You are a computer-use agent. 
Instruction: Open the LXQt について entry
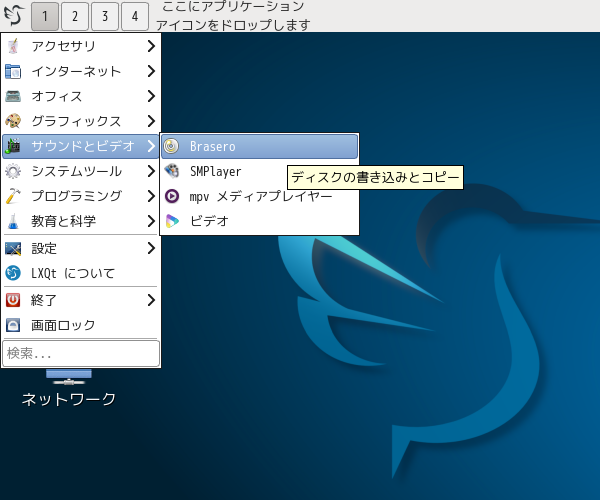click(x=80, y=273)
